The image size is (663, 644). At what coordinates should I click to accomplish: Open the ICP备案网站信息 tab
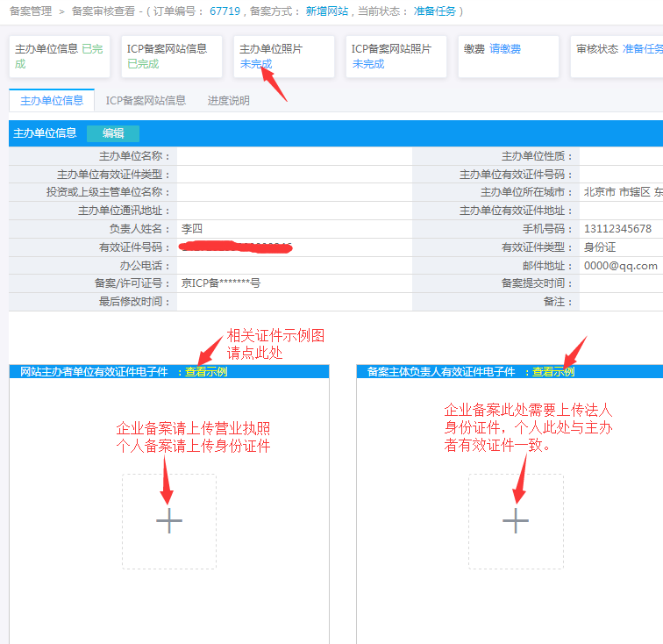[146, 101]
